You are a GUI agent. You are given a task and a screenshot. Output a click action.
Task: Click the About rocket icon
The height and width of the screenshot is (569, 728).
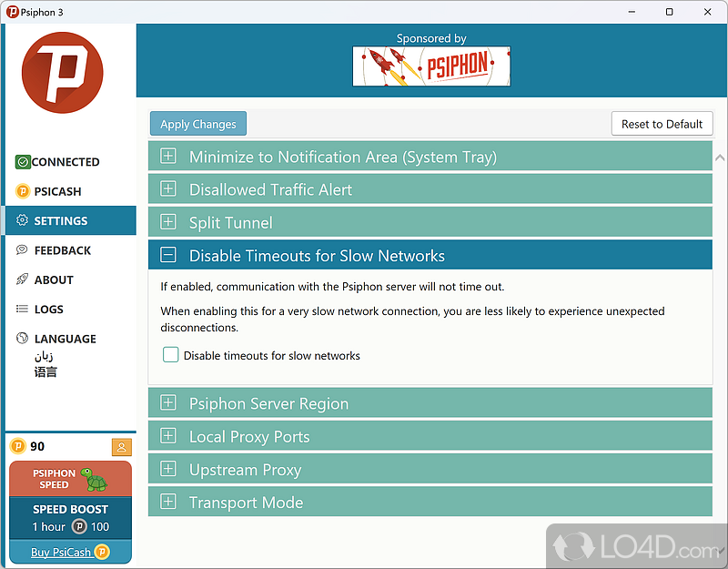(23, 279)
